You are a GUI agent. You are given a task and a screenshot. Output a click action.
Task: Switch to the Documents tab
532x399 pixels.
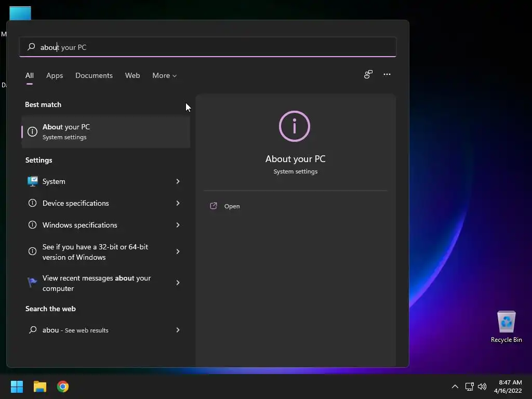coord(94,75)
